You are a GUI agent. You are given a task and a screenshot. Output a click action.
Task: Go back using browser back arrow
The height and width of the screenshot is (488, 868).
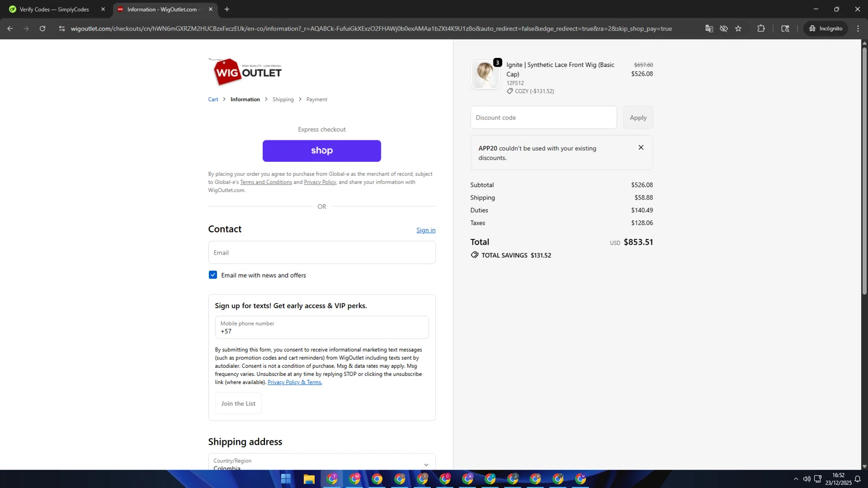[x=10, y=28]
